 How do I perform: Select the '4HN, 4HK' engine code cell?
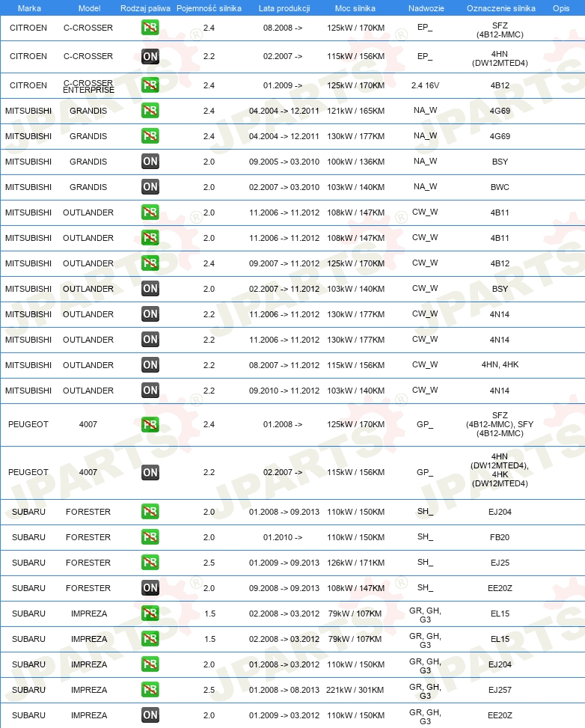(x=500, y=364)
